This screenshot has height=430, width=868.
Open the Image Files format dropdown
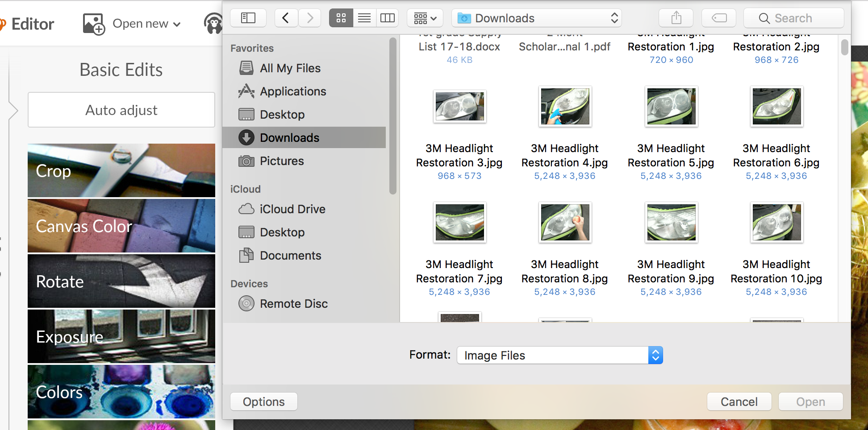click(560, 355)
